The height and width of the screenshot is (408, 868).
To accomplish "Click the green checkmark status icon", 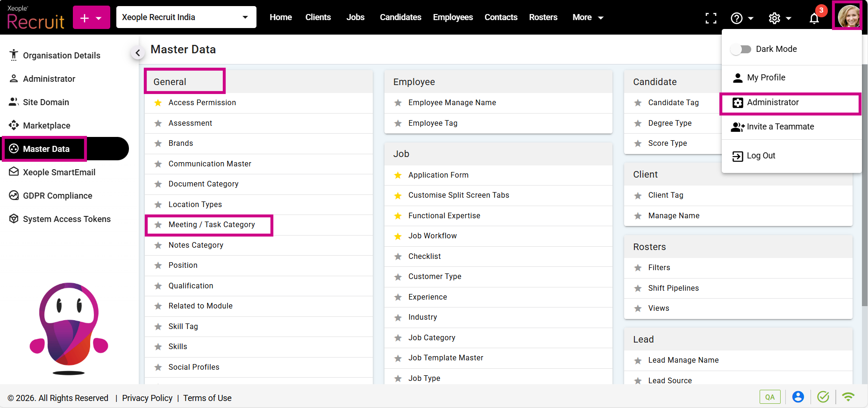I will 823,397.
